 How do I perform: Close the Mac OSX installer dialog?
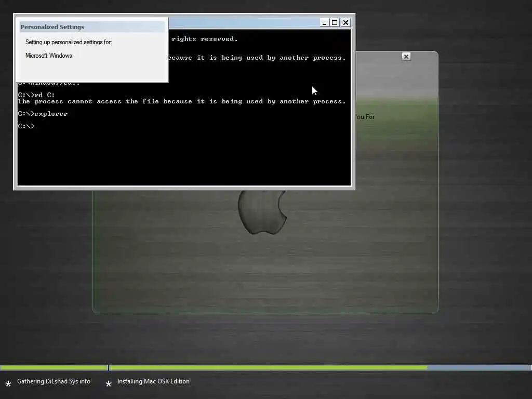click(406, 57)
